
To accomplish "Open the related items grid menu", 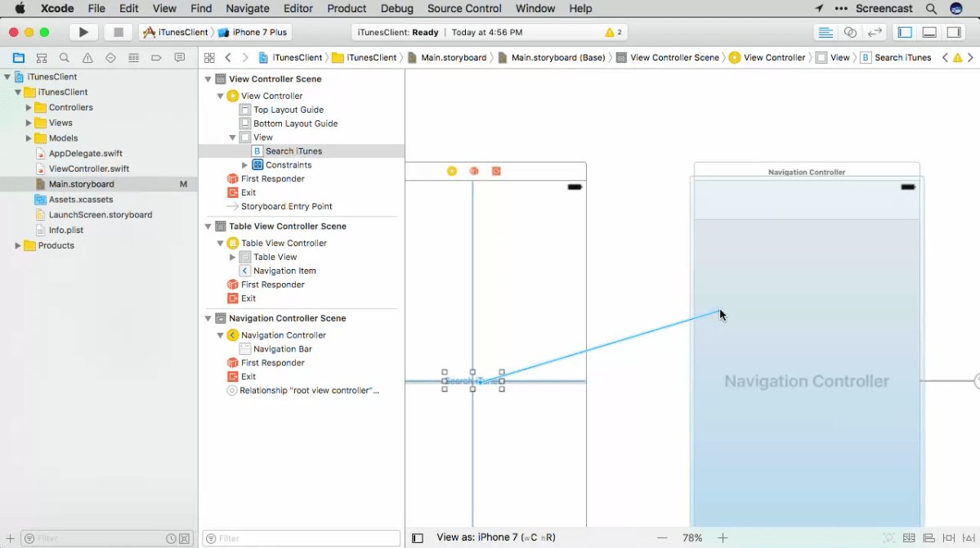I will click(x=209, y=57).
